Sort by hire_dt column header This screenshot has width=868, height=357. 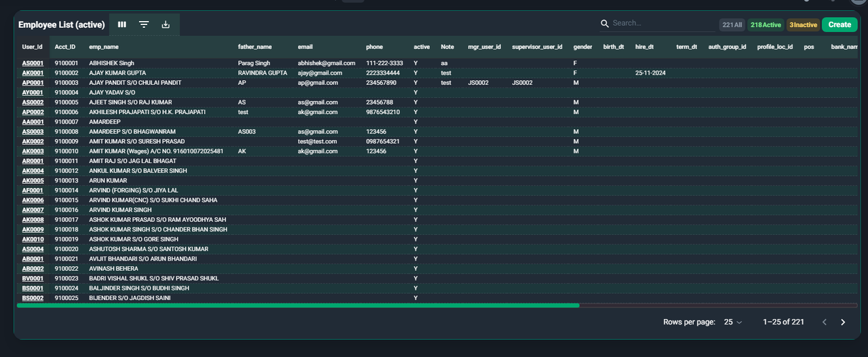coord(644,47)
